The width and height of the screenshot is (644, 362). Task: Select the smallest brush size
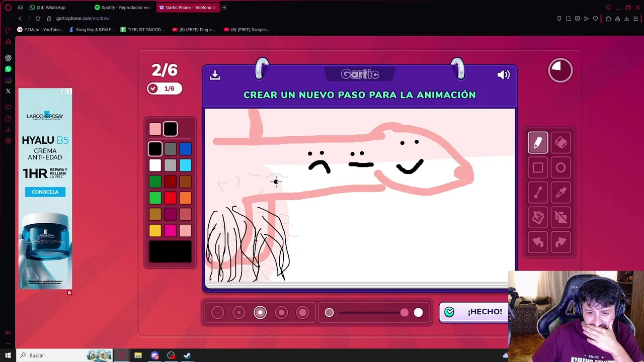click(217, 313)
